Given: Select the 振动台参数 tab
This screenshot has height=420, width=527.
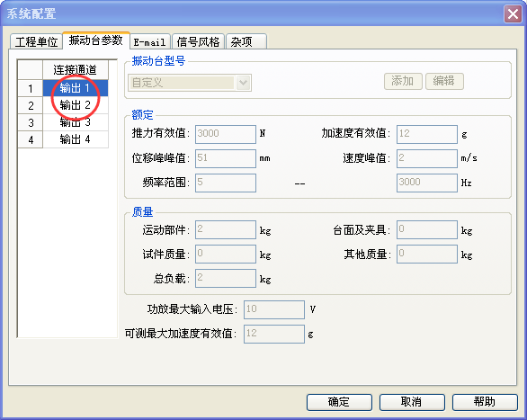Looking at the screenshot, I should click(x=96, y=40).
